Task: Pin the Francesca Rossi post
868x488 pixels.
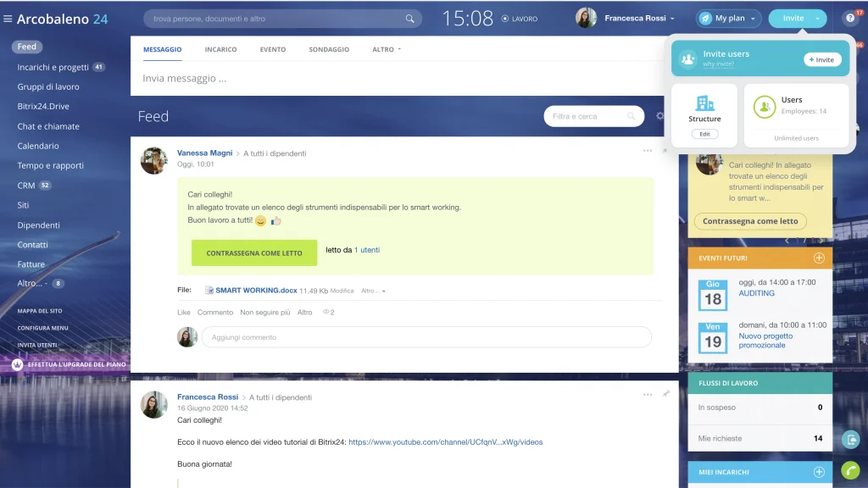Action: pyautogui.click(x=666, y=394)
